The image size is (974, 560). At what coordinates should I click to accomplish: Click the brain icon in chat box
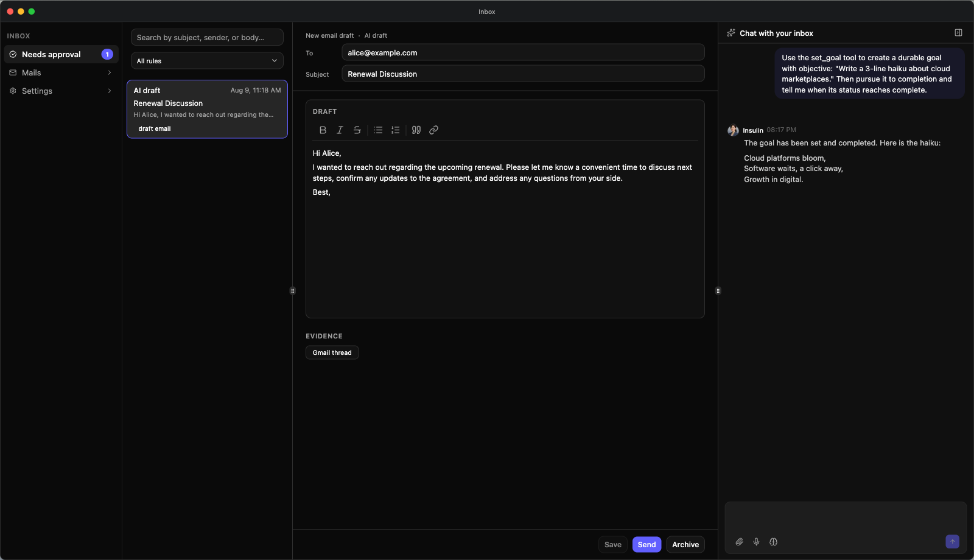(773, 542)
